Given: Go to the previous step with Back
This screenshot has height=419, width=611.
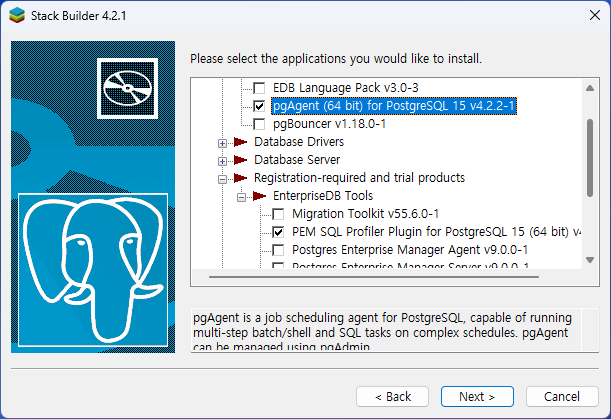Looking at the screenshot, I should (392, 396).
